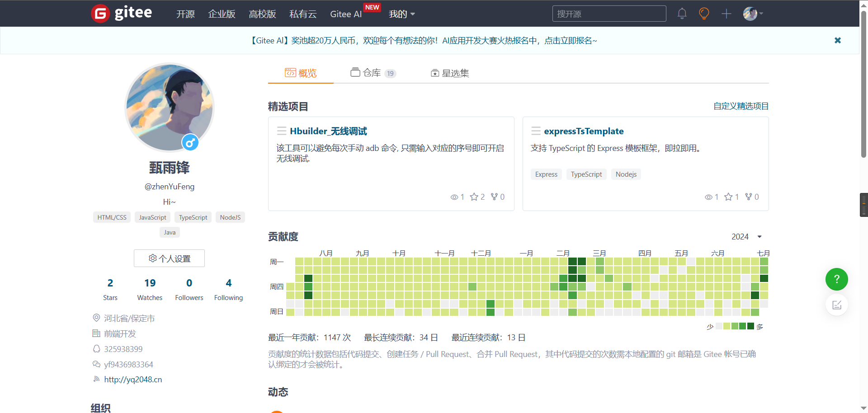The width and height of the screenshot is (868, 413).
Task: Click the watch eye icon on Hbuilder card
Action: click(454, 197)
